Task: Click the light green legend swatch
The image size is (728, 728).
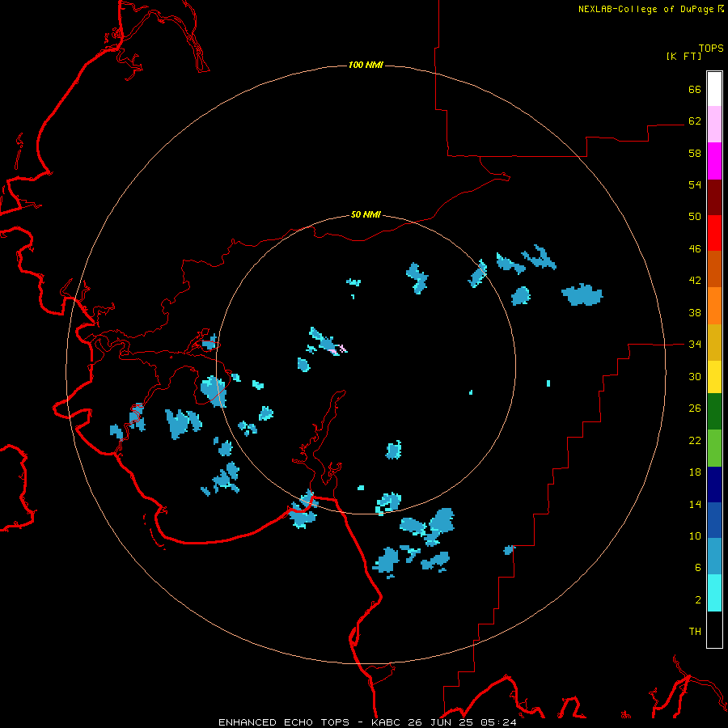Action: [x=714, y=448]
